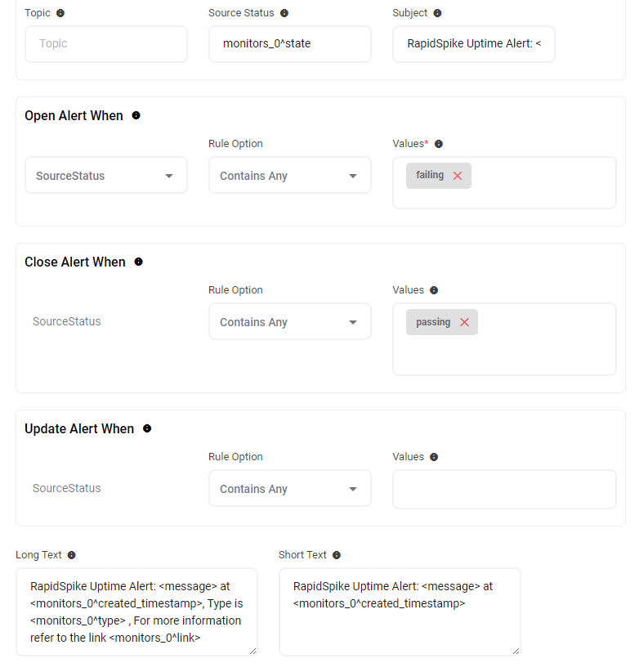Click inside the Topic input field
Screen dimensions: 639x672
click(x=105, y=44)
